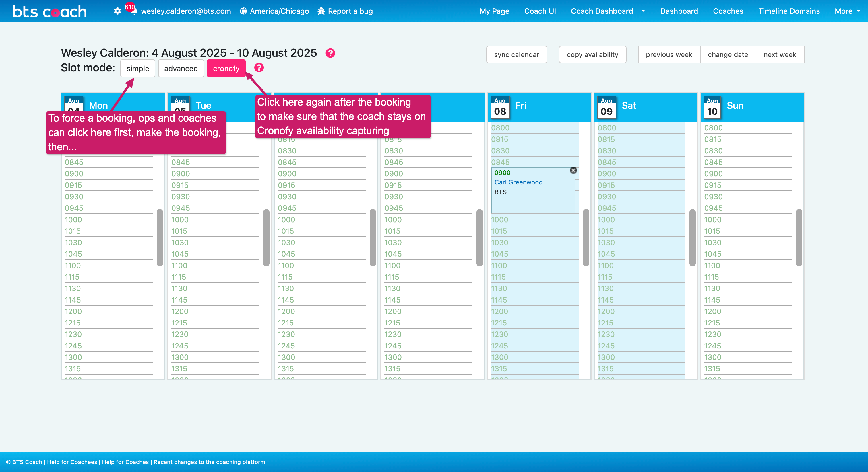Click help question mark beside date range title

point(330,53)
